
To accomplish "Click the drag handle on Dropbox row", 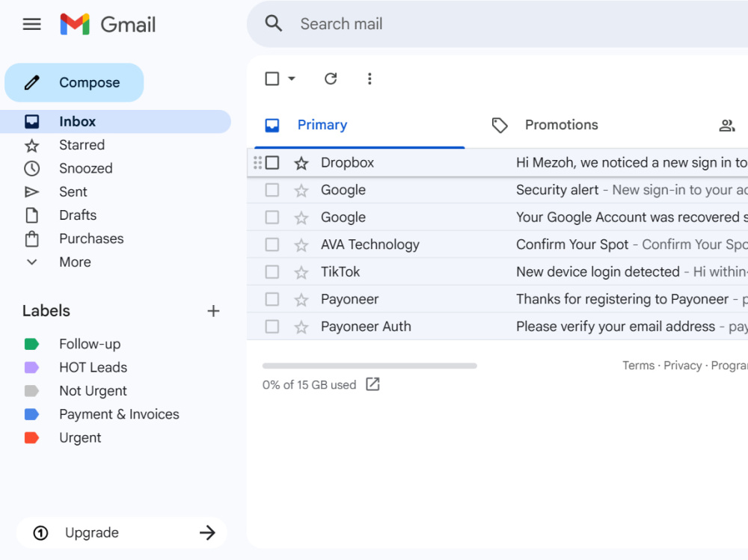I will point(257,163).
